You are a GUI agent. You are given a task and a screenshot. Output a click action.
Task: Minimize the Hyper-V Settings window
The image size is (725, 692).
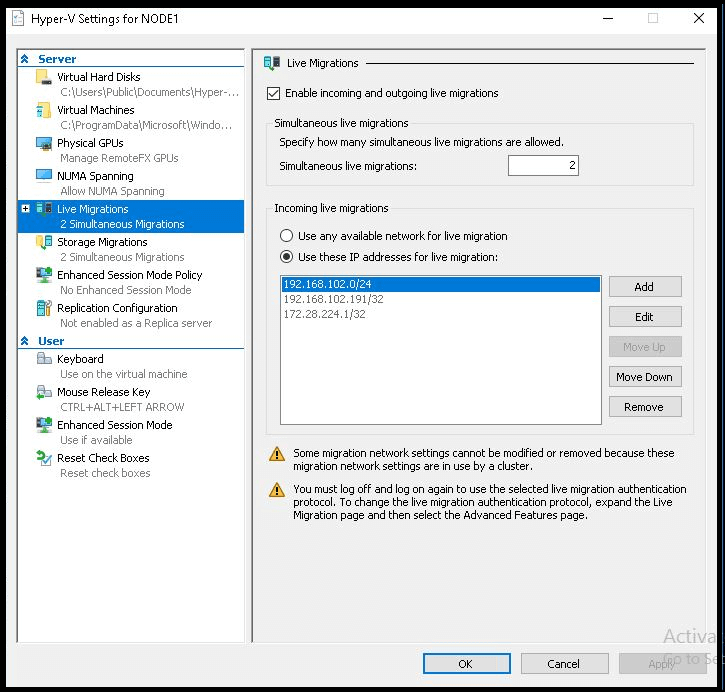[x=608, y=18]
